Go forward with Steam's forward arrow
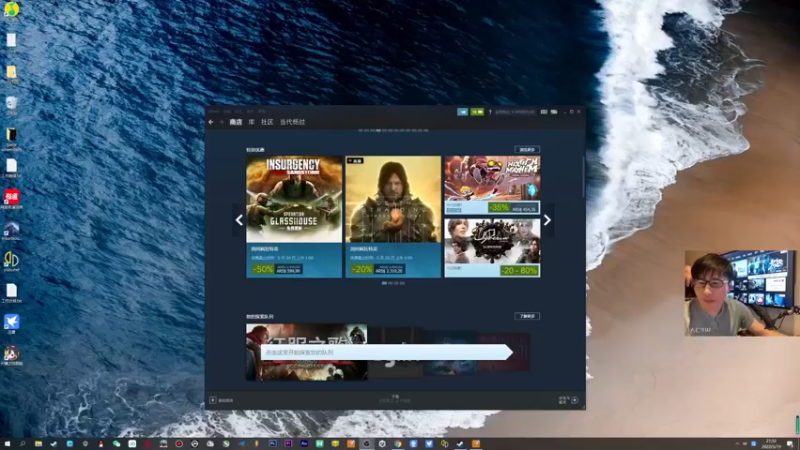 coord(221,122)
